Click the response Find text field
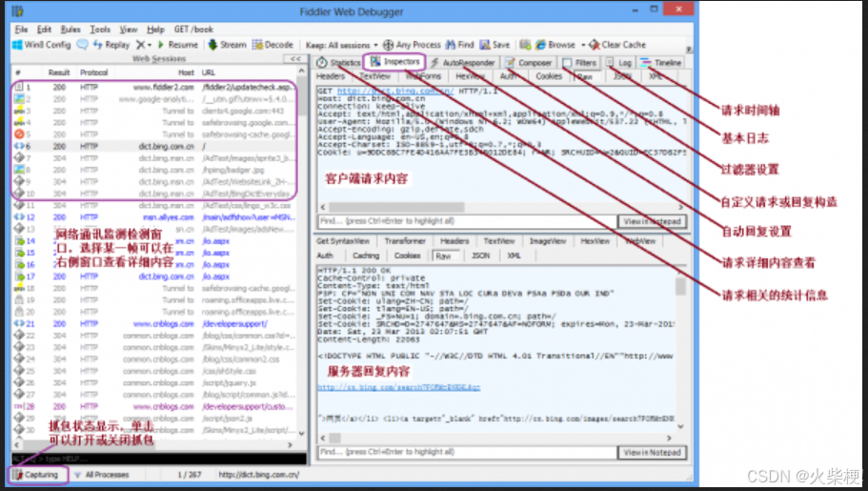Viewport: 868px width, 491px height. pos(467,452)
